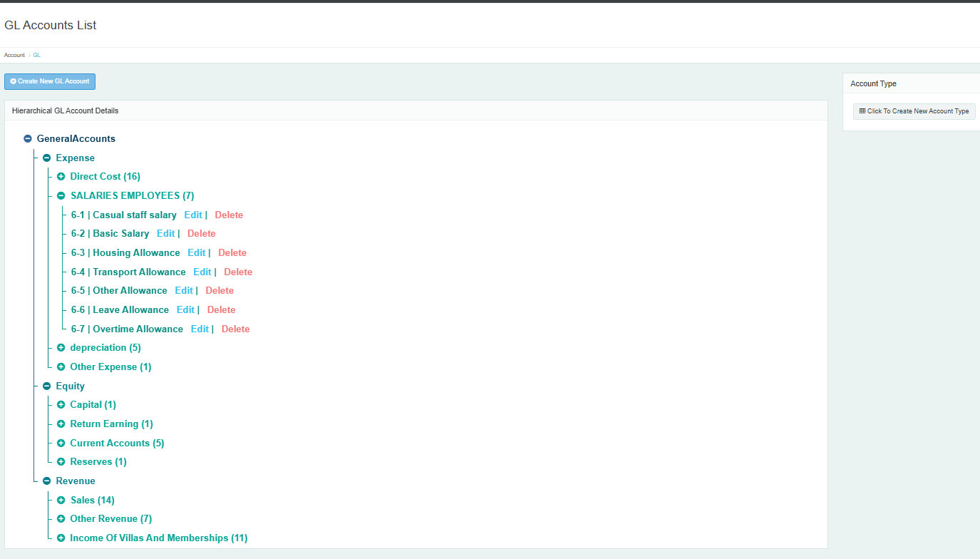Click To Create New Account Type button
The width and height of the screenshot is (980, 559).
pos(914,111)
